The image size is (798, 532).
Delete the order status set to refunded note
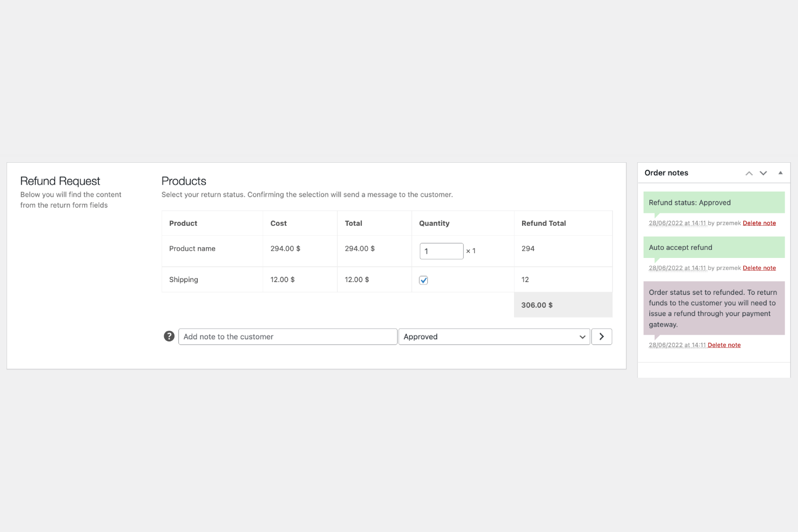pyautogui.click(x=724, y=345)
